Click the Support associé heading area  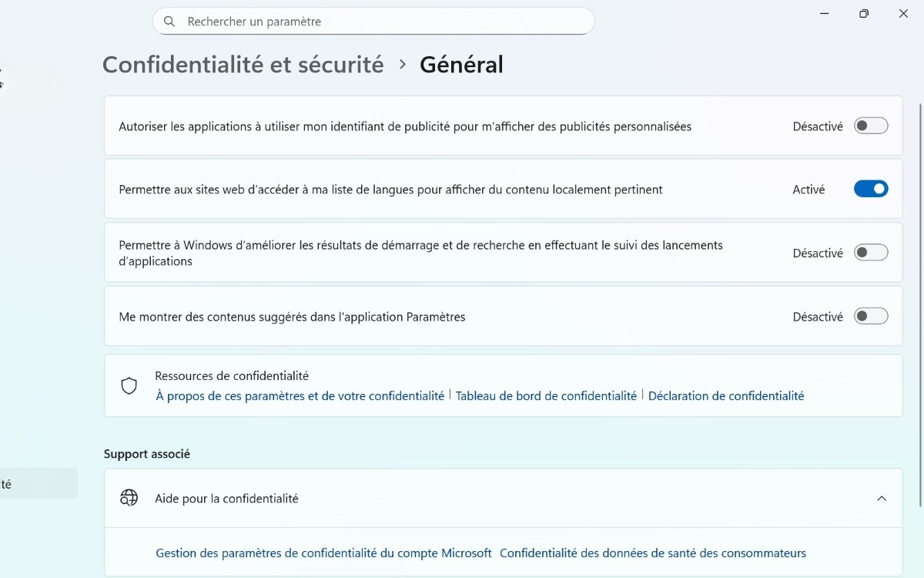pos(146,454)
